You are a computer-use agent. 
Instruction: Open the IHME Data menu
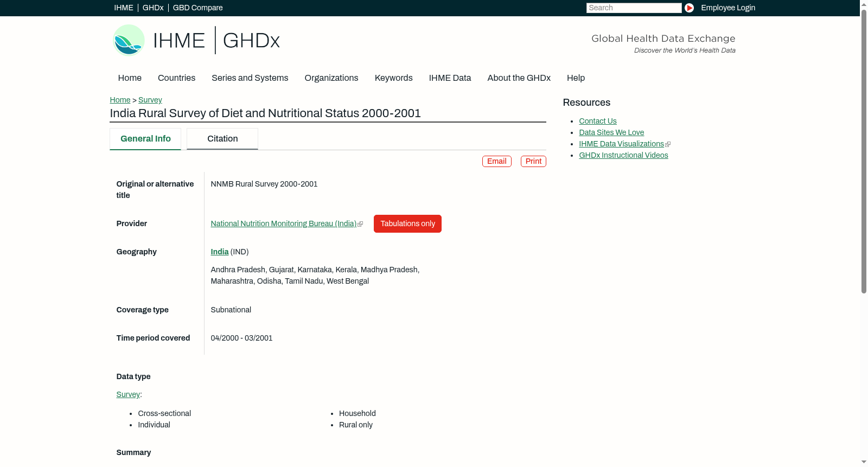[x=450, y=78]
